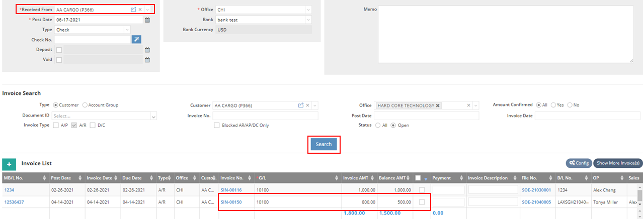
Task: Open calendar icon next to Deposit field
Action: 147,50
